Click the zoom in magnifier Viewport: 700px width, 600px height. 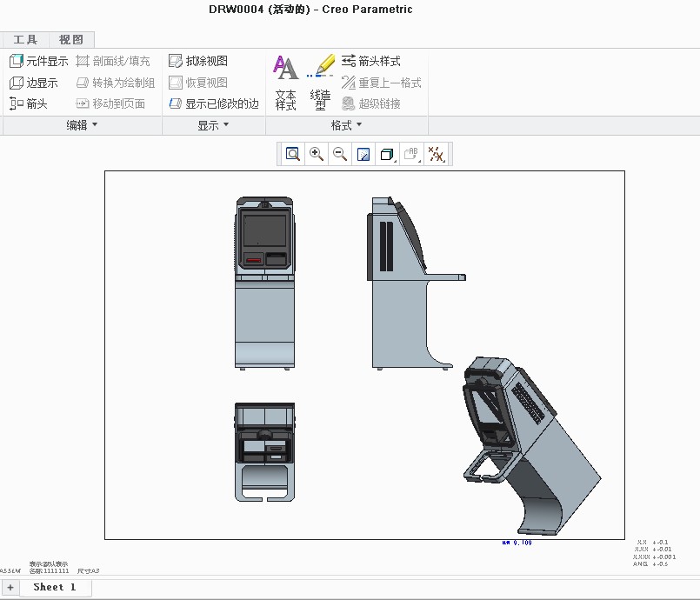(317, 155)
